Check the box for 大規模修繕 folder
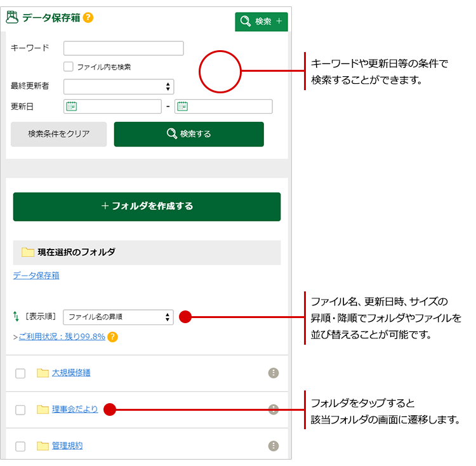Viewport: 476px width, 466px height. click(20, 373)
